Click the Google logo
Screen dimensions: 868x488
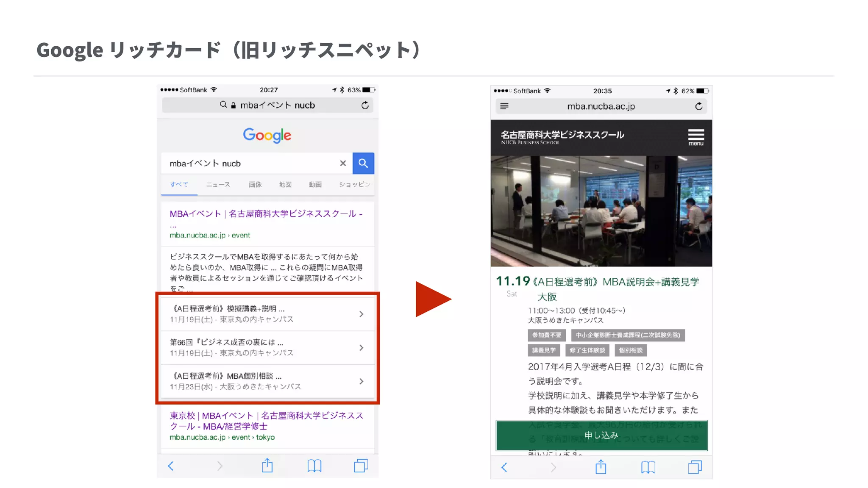point(267,135)
